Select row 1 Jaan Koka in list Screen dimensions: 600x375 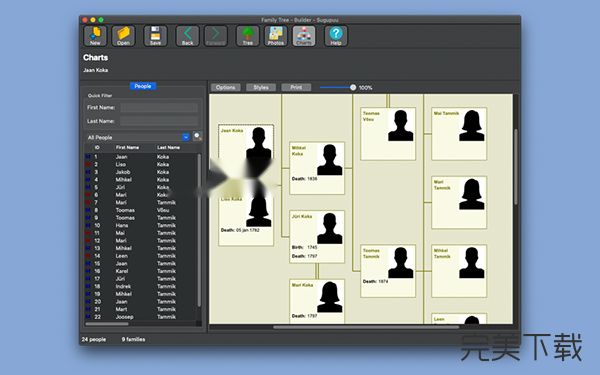click(x=140, y=157)
